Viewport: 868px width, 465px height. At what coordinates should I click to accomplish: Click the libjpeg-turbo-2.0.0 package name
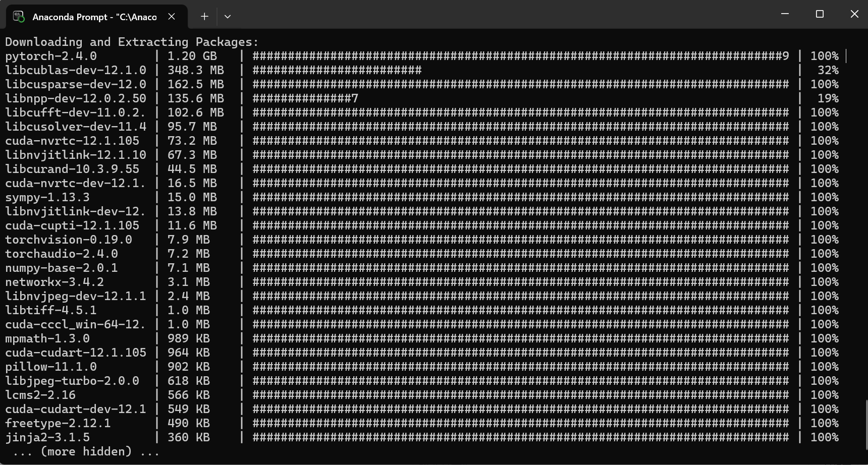tap(72, 381)
